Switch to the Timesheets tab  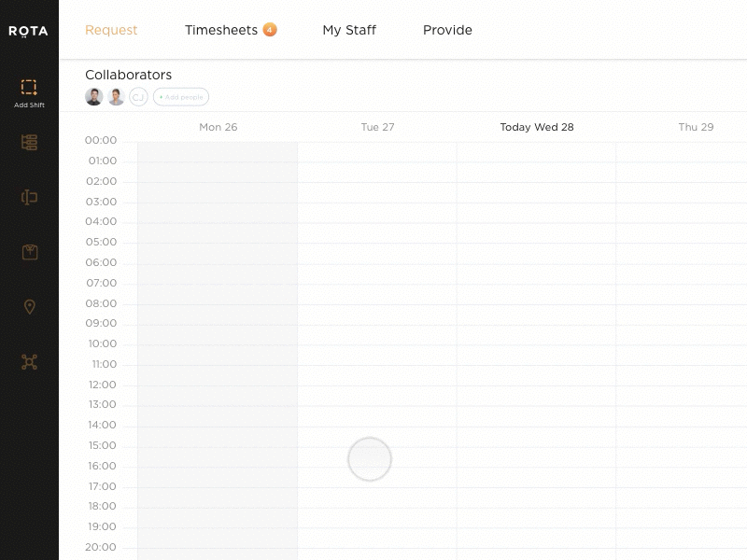click(224, 30)
